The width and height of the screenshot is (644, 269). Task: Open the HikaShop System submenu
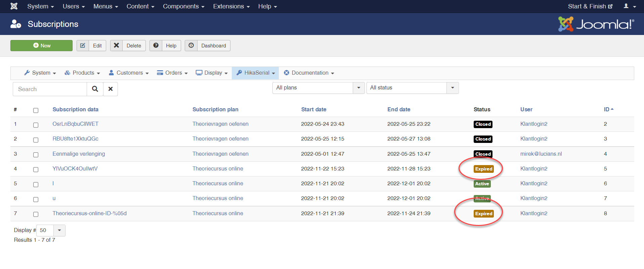point(40,73)
